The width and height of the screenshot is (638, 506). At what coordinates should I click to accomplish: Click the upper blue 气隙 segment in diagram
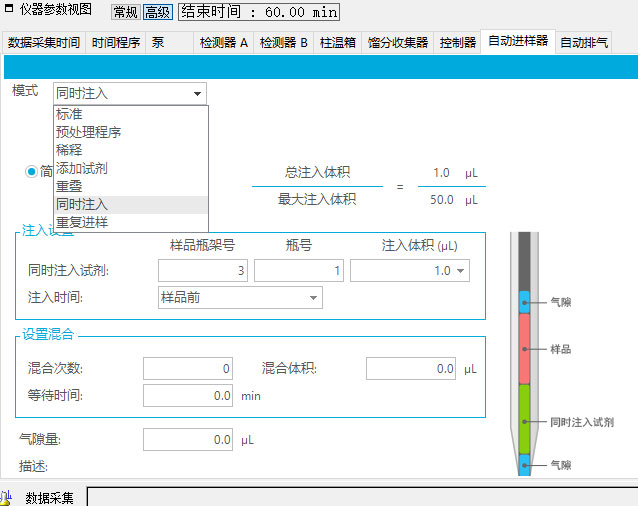tap(524, 302)
